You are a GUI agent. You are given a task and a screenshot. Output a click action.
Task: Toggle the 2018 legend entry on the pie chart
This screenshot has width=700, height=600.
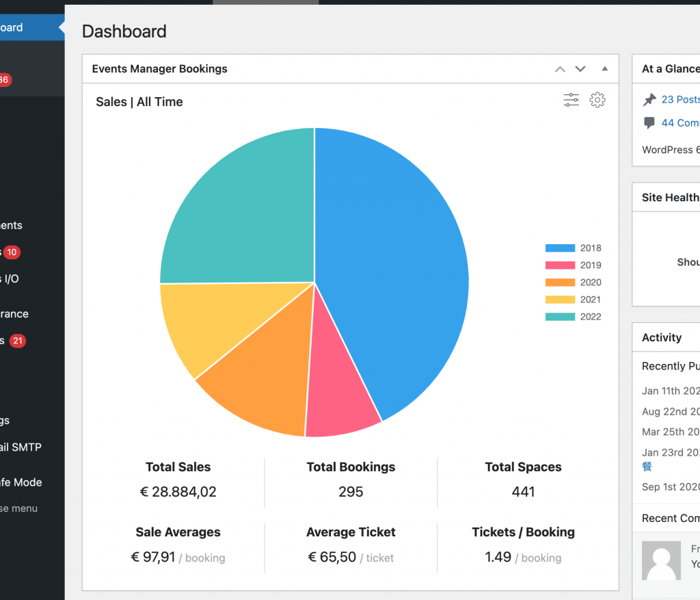click(x=573, y=248)
